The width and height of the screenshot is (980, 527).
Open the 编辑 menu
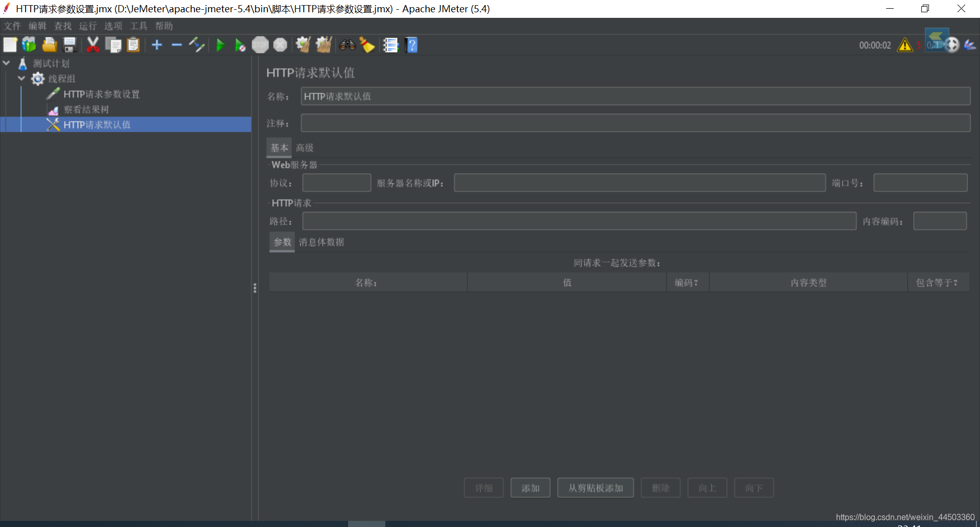37,26
